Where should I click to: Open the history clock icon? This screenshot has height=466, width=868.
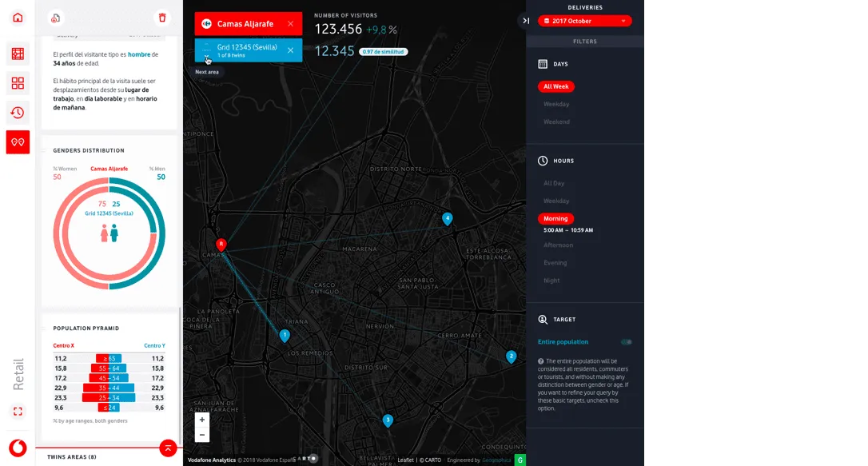pyautogui.click(x=18, y=113)
